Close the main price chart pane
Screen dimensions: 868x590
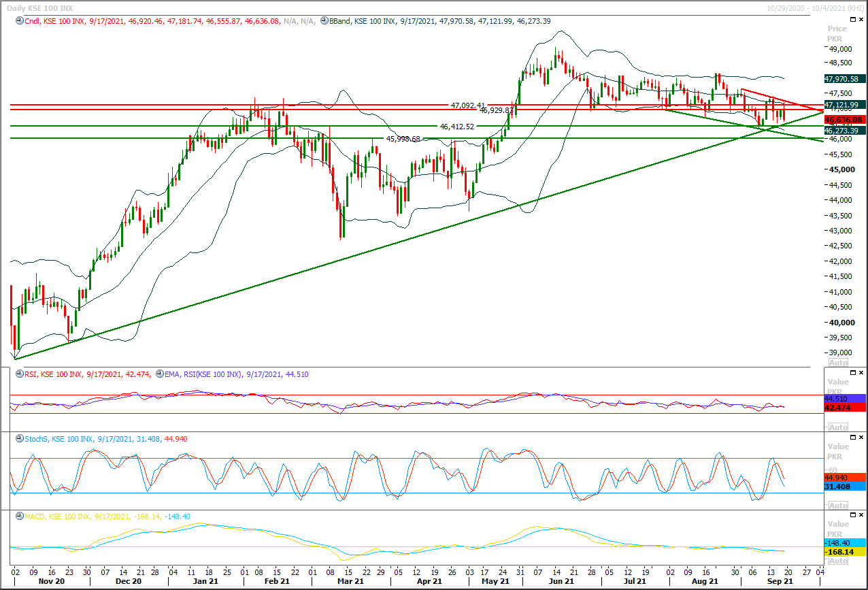coord(861,21)
